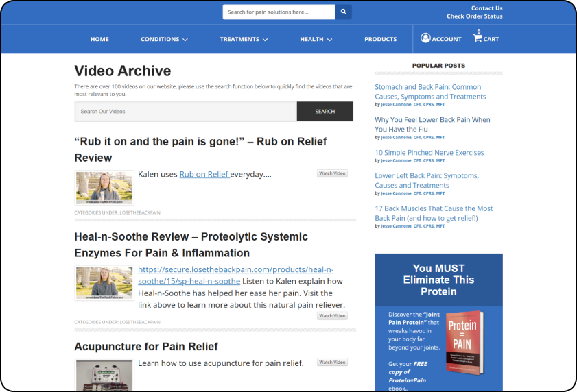Open the acupuncture device thumbnail
Image resolution: width=577 pixels, height=392 pixels.
(x=104, y=375)
